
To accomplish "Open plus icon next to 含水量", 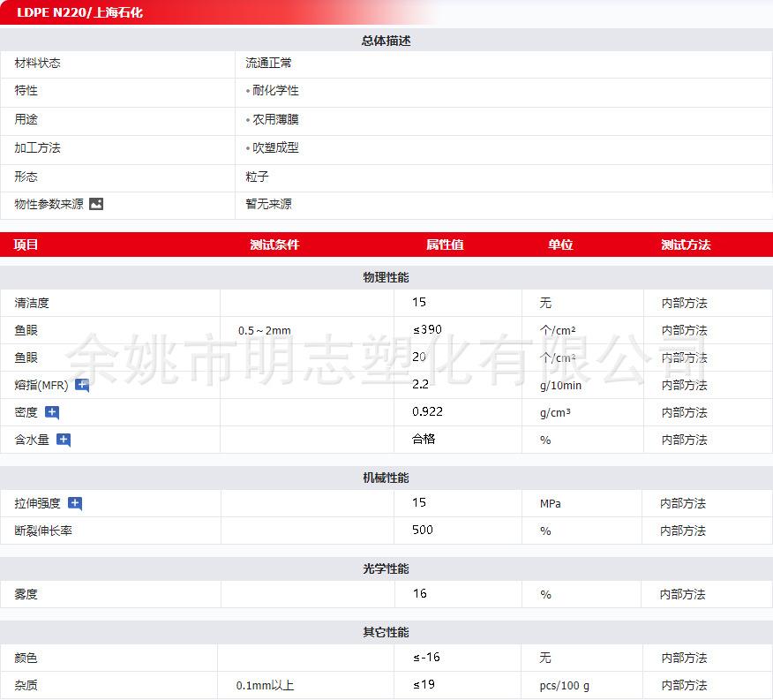I will click(64, 440).
